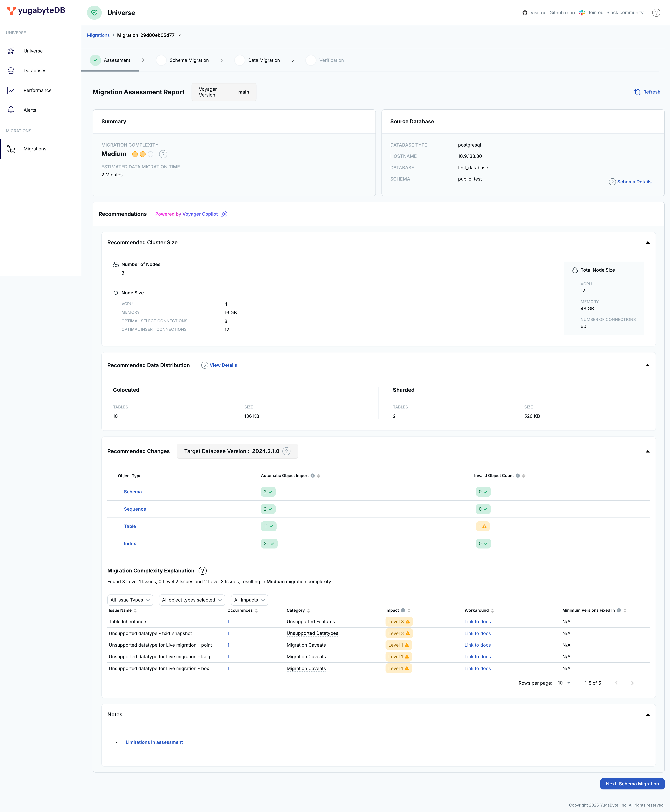Sort by Automatic Object Import column
The width and height of the screenshot is (670, 812).
tap(319, 476)
